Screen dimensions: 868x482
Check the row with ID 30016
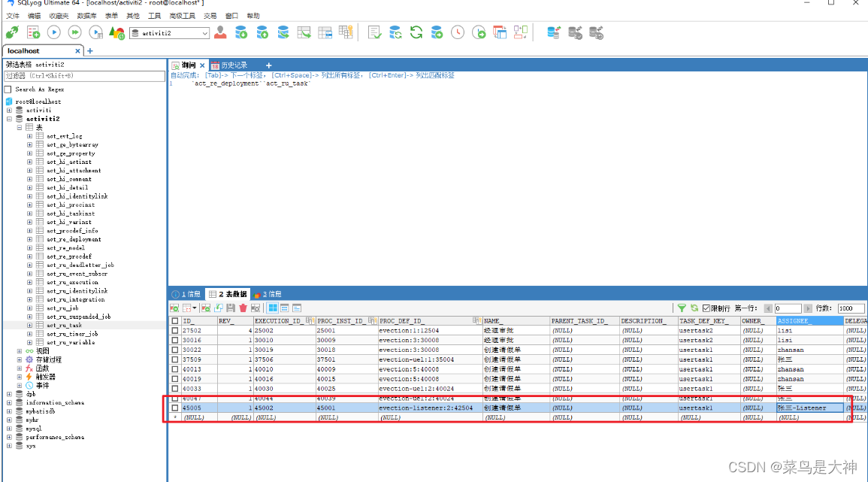[175, 340]
